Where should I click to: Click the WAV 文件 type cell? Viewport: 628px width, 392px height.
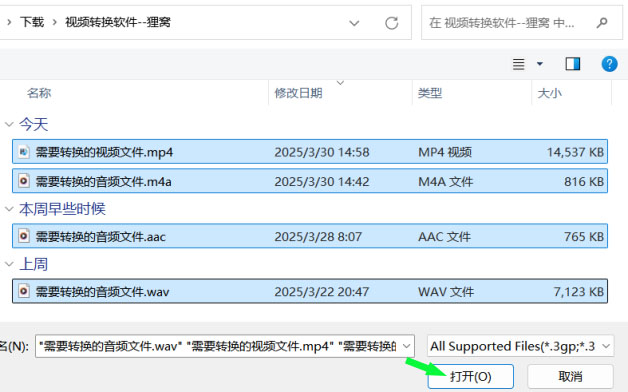pyautogui.click(x=446, y=291)
